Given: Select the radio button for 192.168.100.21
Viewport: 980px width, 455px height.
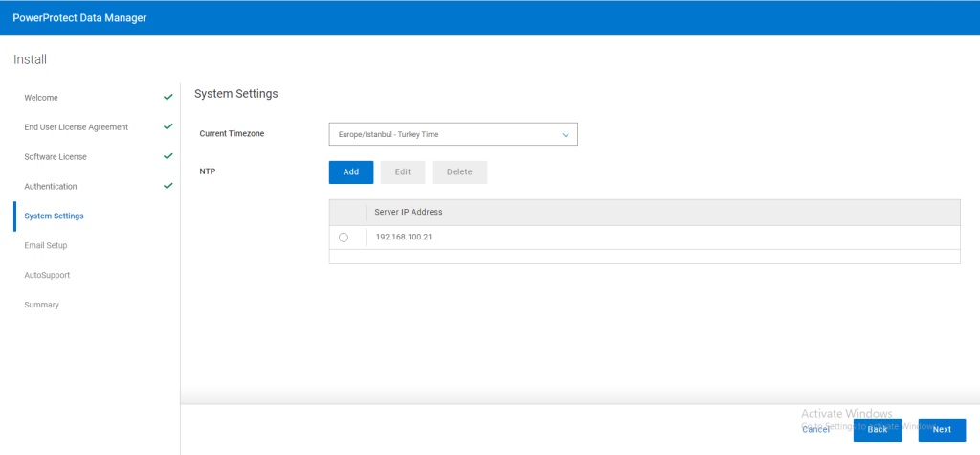Looking at the screenshot, I should pos(344,238).
